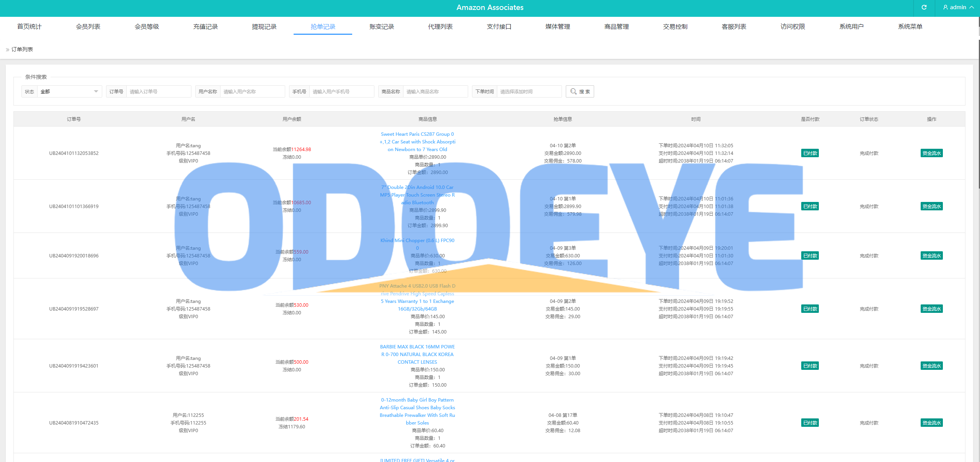Click 已付款 badge for order UB2404101132053852
The width and height of the screenshot is (980, 462).
[810, 153]
